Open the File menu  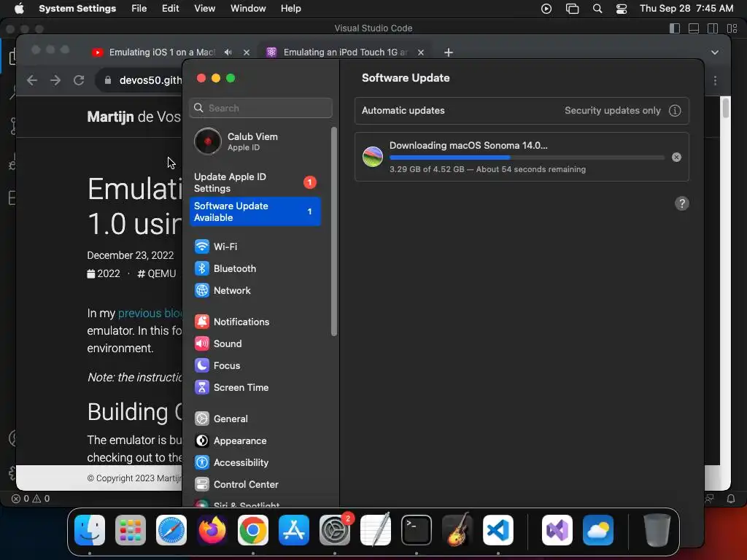(x=139, y=9)
